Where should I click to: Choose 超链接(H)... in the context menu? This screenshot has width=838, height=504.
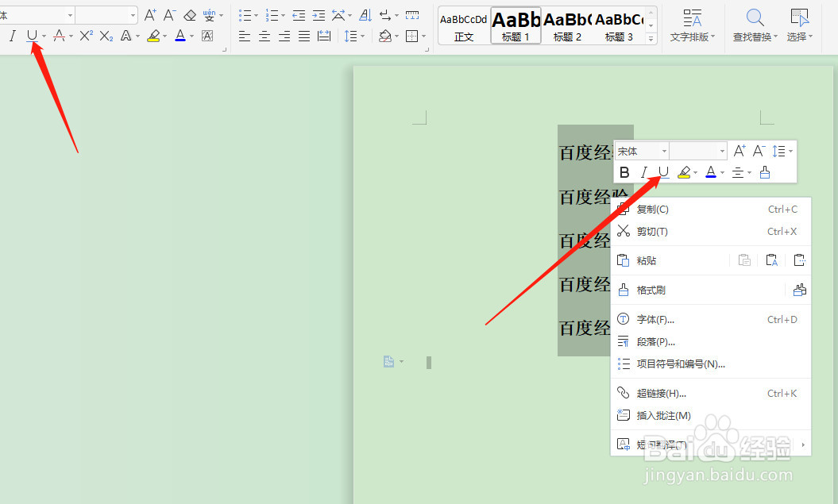click(x=711, y=393)
